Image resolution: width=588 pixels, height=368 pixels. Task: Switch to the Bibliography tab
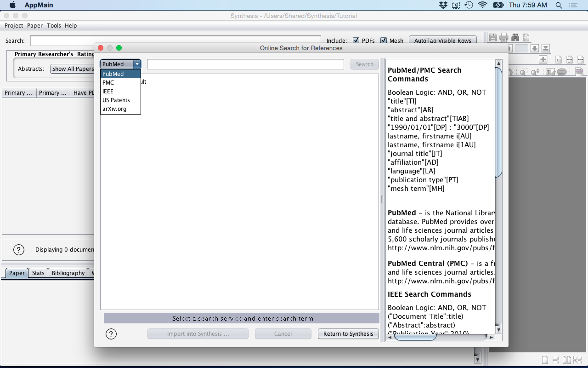point(68,273)
